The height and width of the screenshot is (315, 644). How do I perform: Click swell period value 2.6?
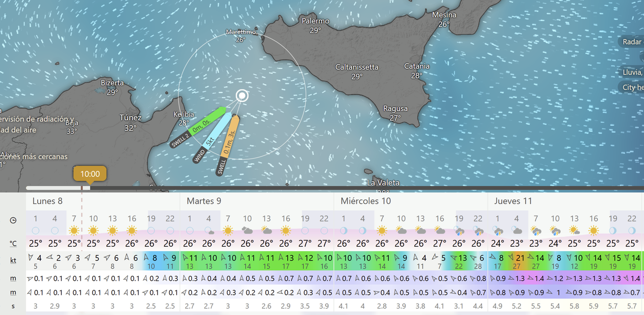[267, 306]
